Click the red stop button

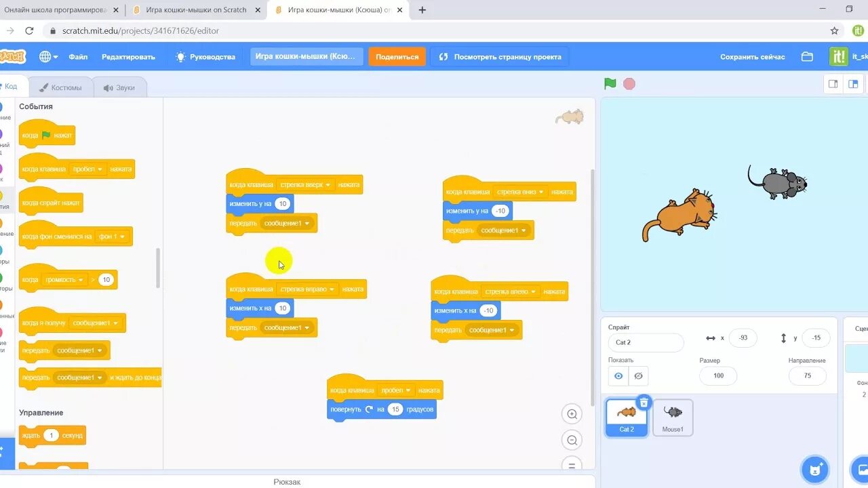click(x=629, y=83)
